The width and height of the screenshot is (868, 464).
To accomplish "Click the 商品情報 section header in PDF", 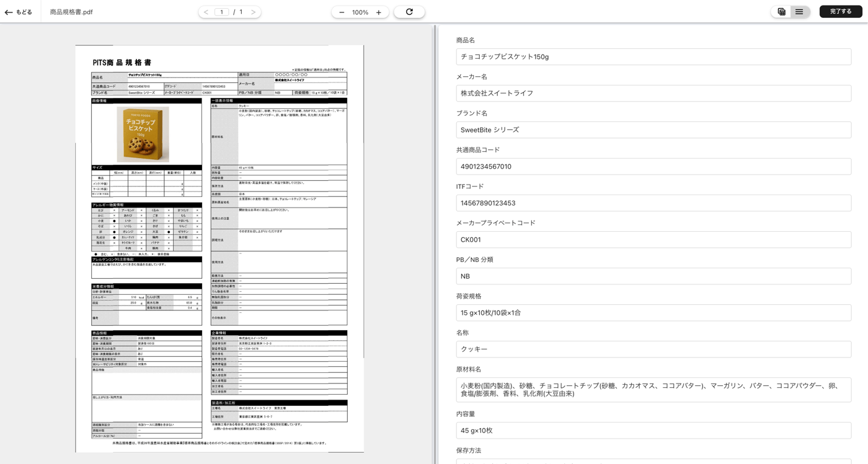I will coord(147,333).
